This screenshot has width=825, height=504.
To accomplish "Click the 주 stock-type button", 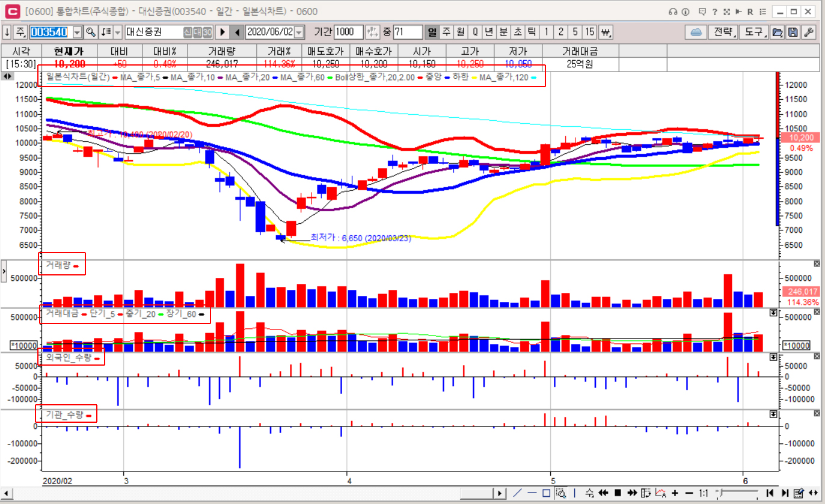I will click(20, 32).
